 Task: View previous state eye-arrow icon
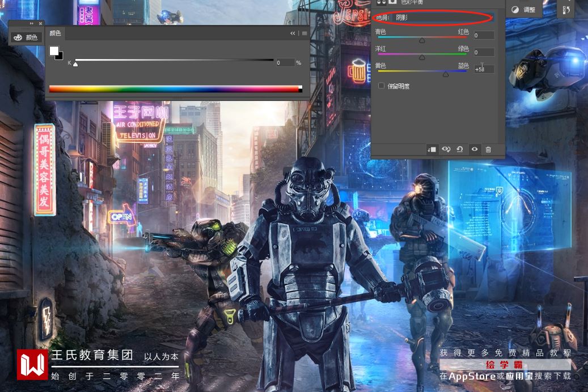pos(446,149)
